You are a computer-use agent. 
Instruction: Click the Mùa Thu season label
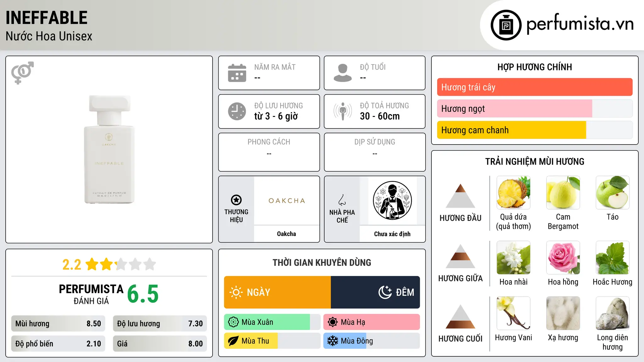click(255, 341)
